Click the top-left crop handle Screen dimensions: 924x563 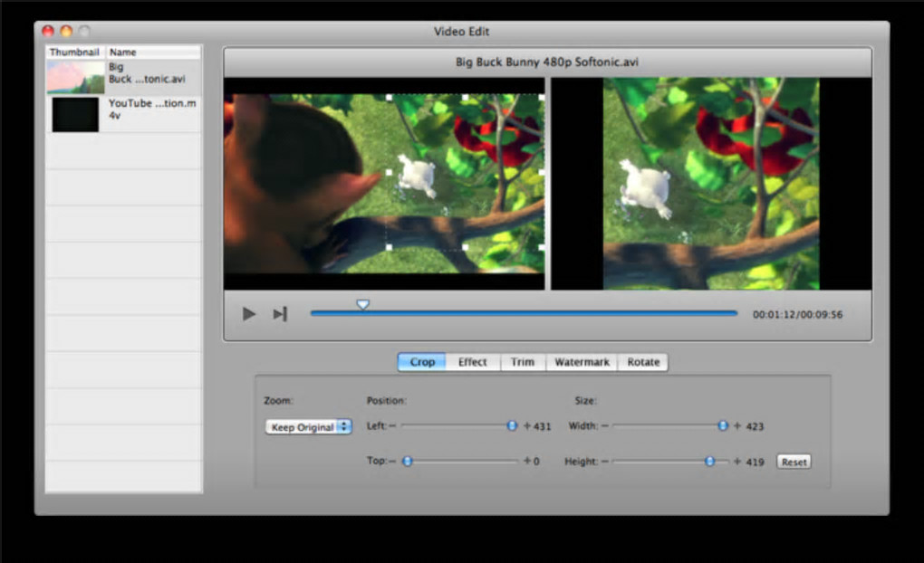pos(389,98)
